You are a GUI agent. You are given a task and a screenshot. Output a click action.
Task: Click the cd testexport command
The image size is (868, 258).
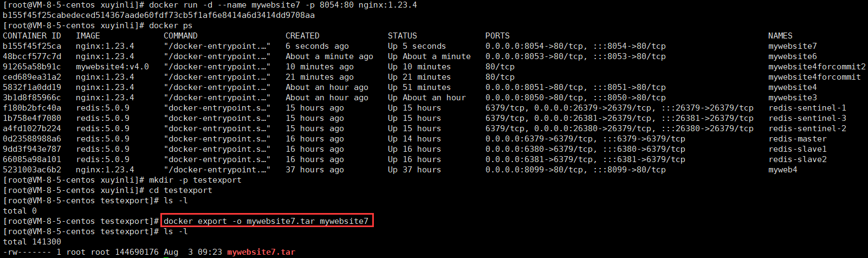[x=180, y=190]
